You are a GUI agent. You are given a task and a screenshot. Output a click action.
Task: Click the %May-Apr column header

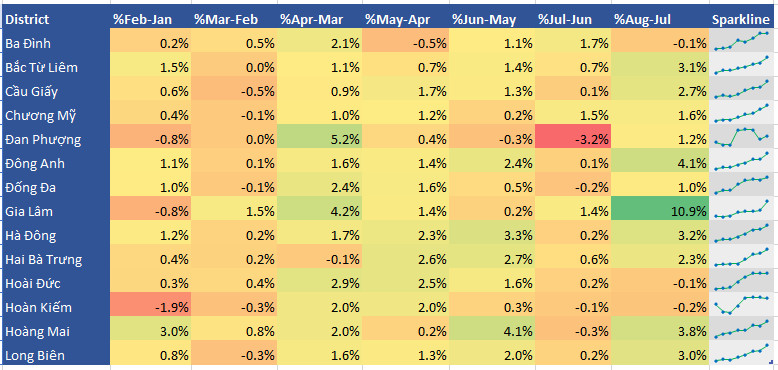[x=405, y=19]
